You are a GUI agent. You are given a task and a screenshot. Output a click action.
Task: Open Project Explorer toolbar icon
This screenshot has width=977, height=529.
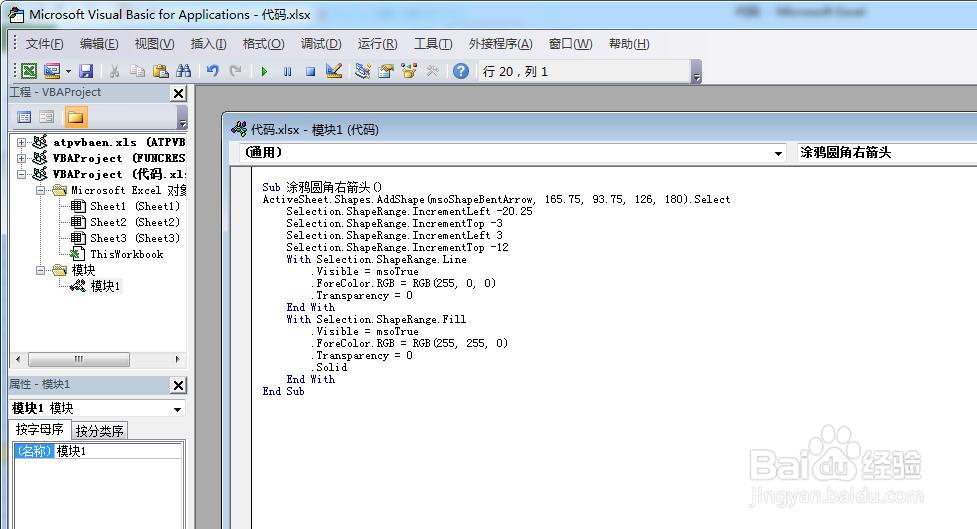[x=363, y=71]
